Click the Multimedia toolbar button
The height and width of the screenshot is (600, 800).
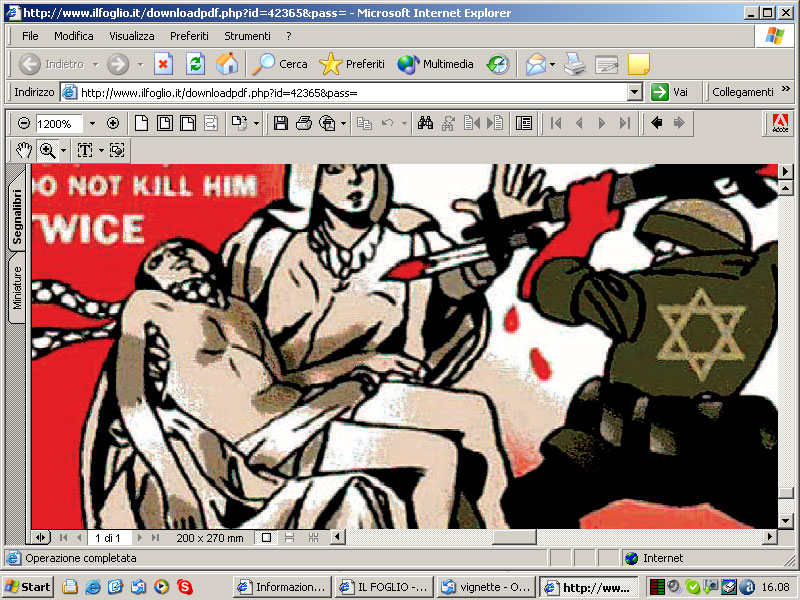coord(435,64)
